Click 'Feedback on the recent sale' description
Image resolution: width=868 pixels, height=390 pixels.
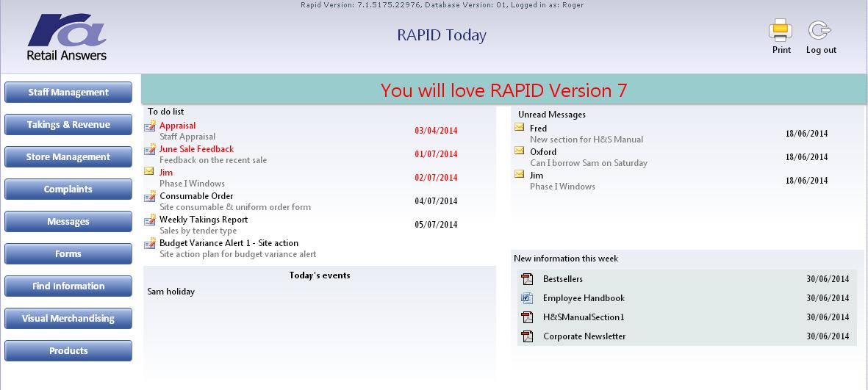[213, 160]
